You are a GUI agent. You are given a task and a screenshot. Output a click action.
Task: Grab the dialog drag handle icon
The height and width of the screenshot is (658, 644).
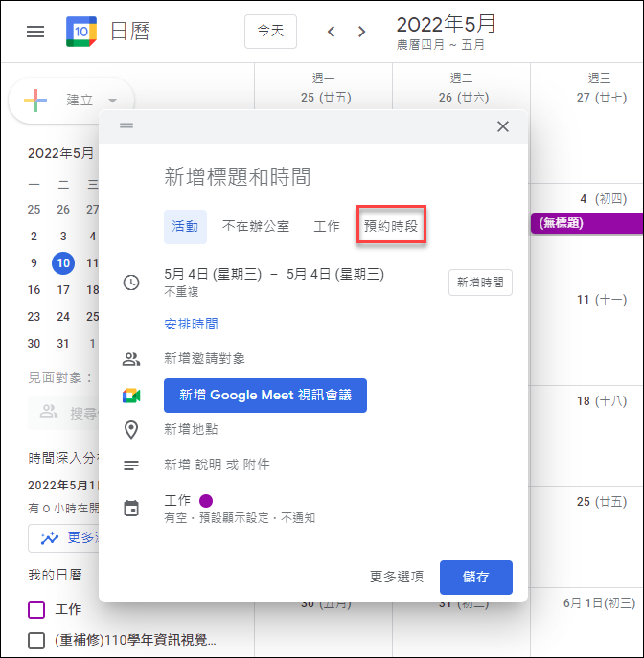126,125
